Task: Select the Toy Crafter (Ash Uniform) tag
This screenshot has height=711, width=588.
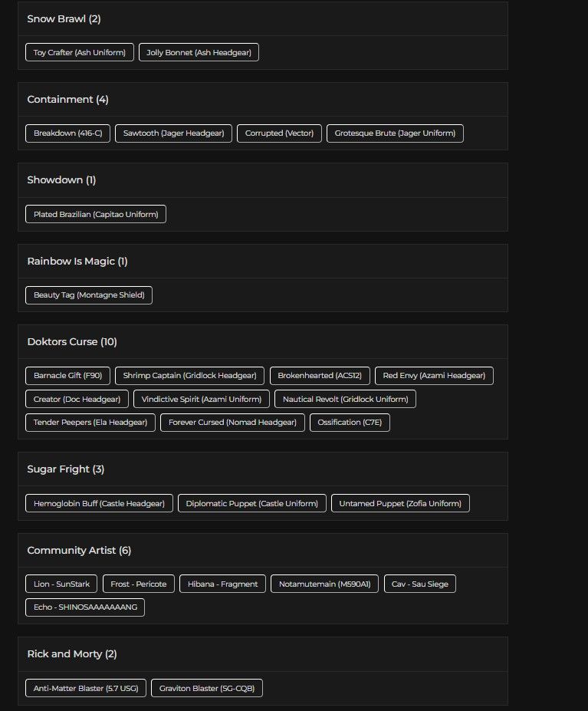Action: [x=79, y=52]
